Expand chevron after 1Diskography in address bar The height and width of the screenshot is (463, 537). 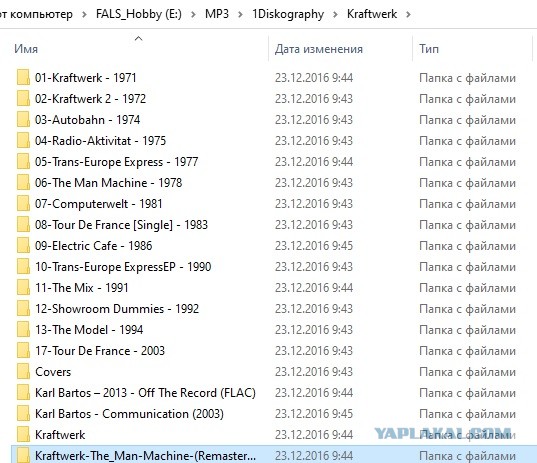pos(335,14)
